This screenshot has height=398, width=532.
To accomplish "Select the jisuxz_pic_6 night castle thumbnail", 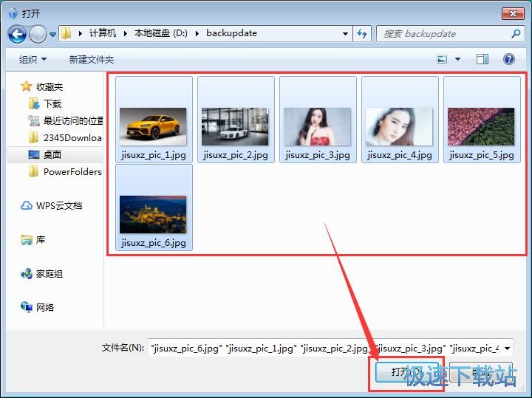I will [x=153, y=214].
